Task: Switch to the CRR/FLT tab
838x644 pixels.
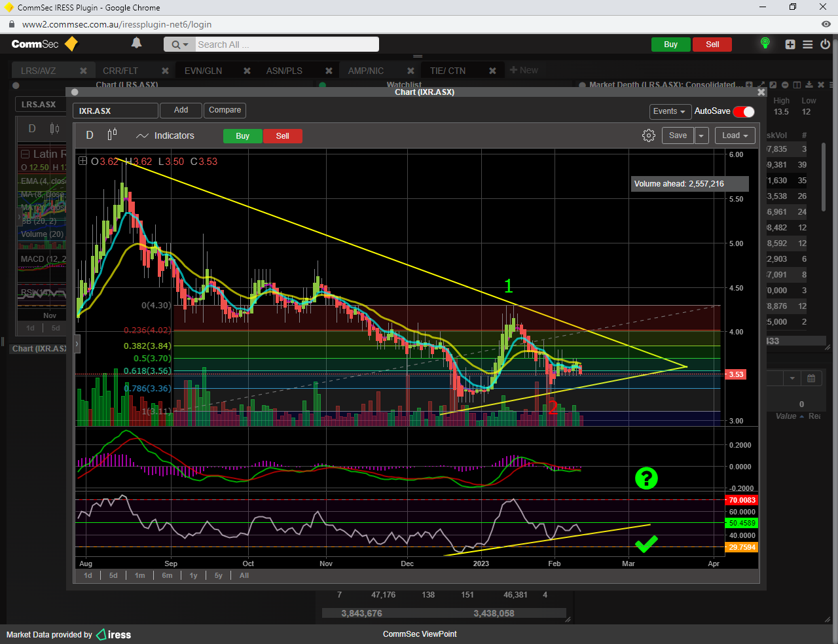Action: (x=120, y=71)
